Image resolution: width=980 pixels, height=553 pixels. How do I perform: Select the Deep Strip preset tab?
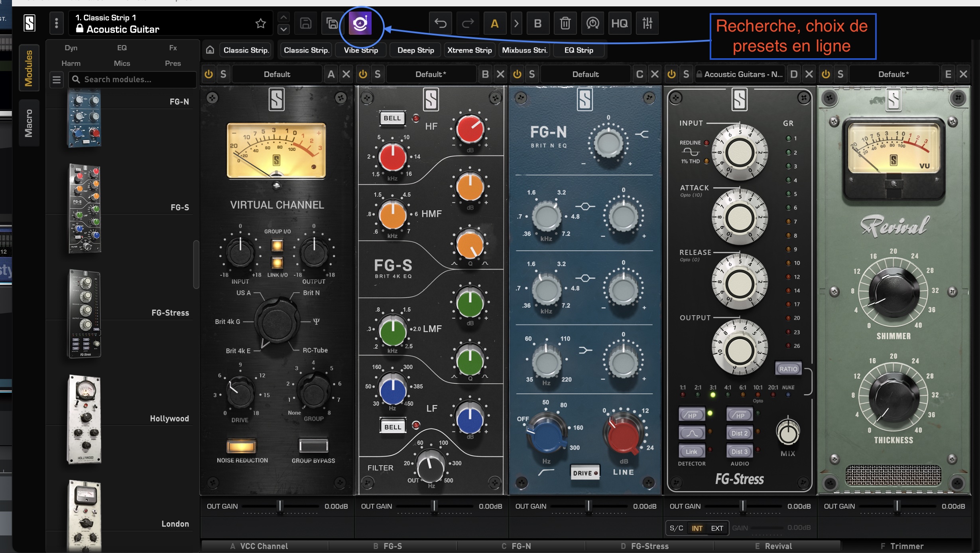pyautogui.click(x=415, y=50)
